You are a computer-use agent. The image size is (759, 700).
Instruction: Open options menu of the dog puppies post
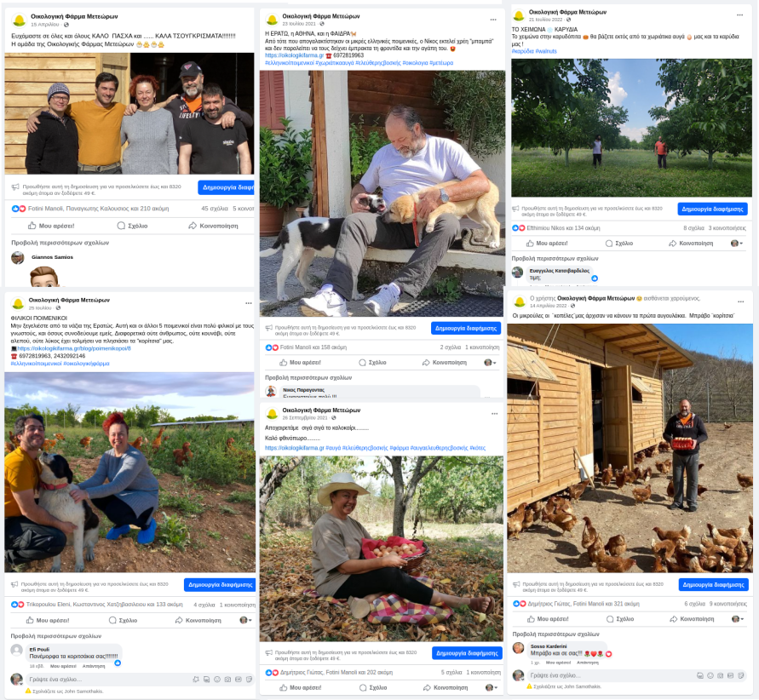point(492,20)
